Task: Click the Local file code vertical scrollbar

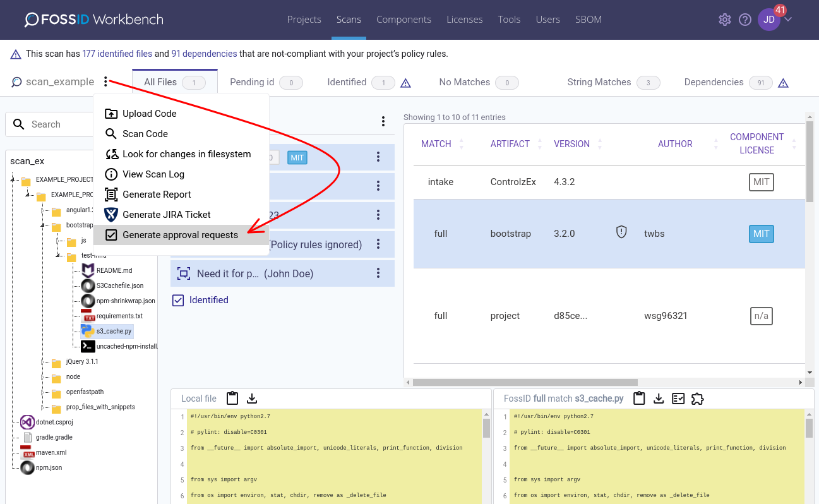Action: click(x=486, y=428)
